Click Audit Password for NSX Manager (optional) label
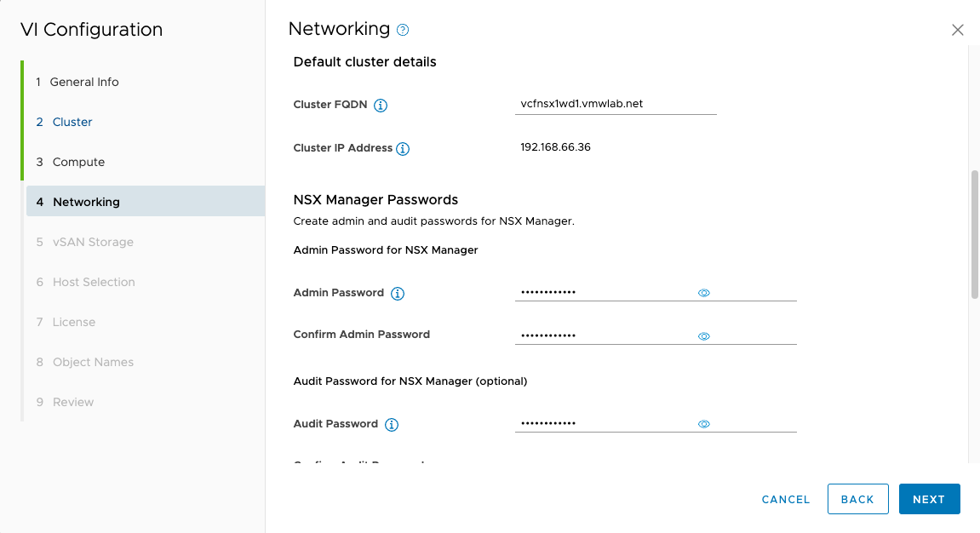Image resolution: width=980 pixels, height=533 pixels. [x=410, y=381]
